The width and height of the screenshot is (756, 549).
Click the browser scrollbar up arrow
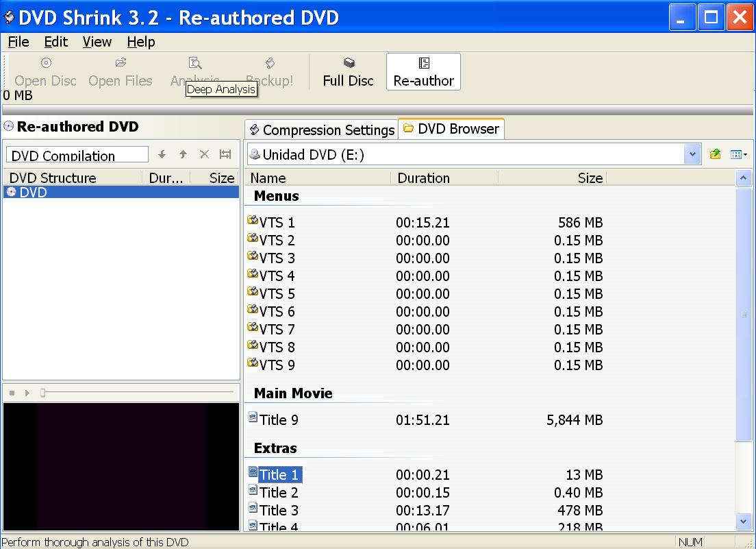pyautogui.click(x=743, y=178)
